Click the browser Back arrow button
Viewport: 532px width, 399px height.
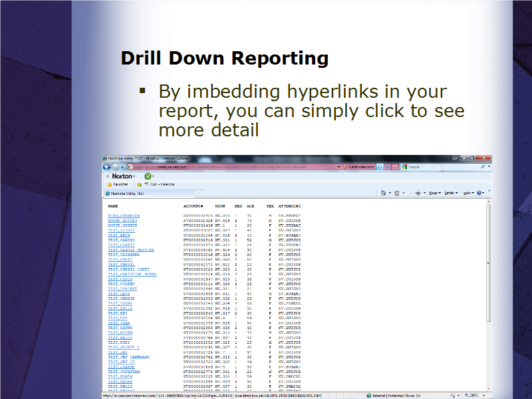click(x=106, y=167)
